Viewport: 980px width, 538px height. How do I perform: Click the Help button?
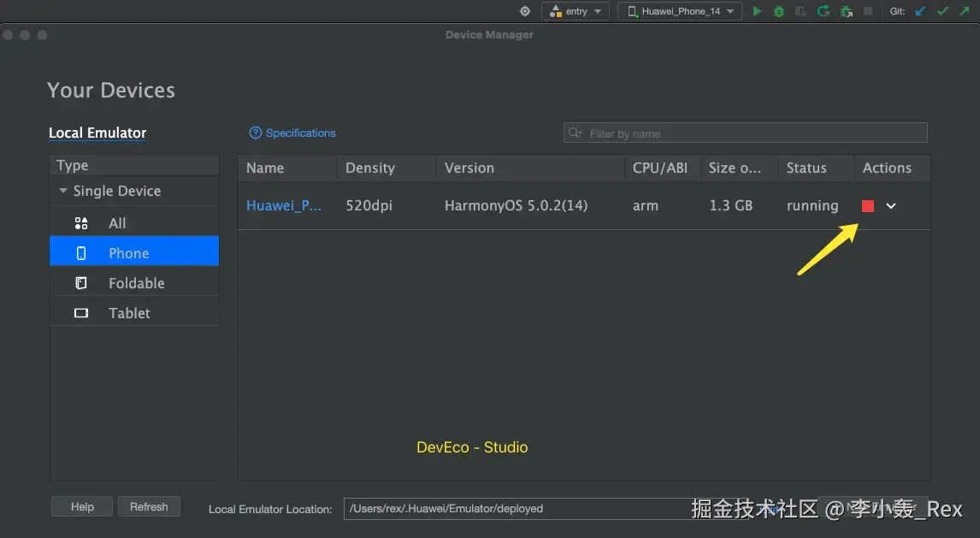click(82, 506)
